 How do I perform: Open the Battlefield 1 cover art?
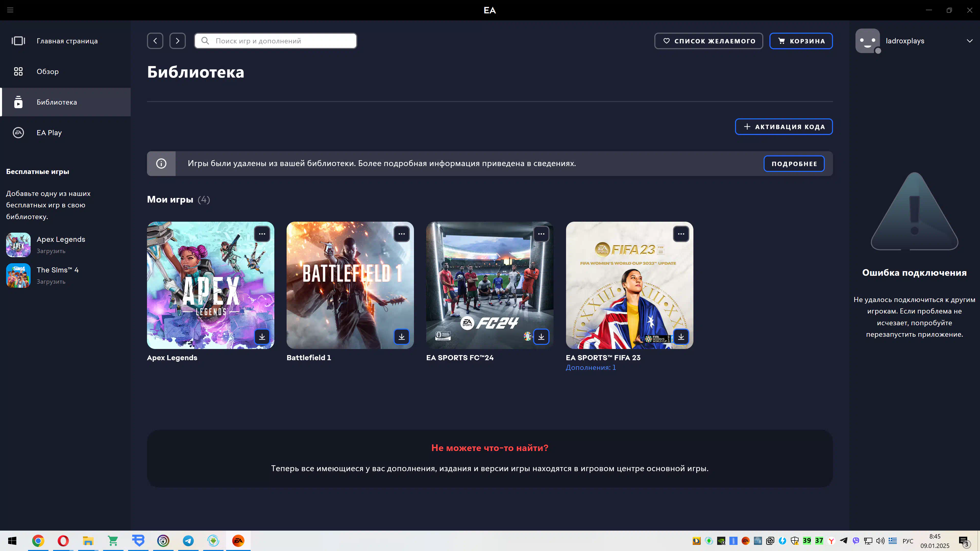(350, 285)
